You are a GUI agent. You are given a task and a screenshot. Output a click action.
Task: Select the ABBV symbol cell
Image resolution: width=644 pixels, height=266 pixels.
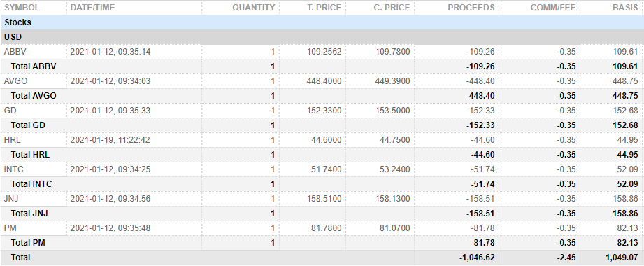point(15,52)
